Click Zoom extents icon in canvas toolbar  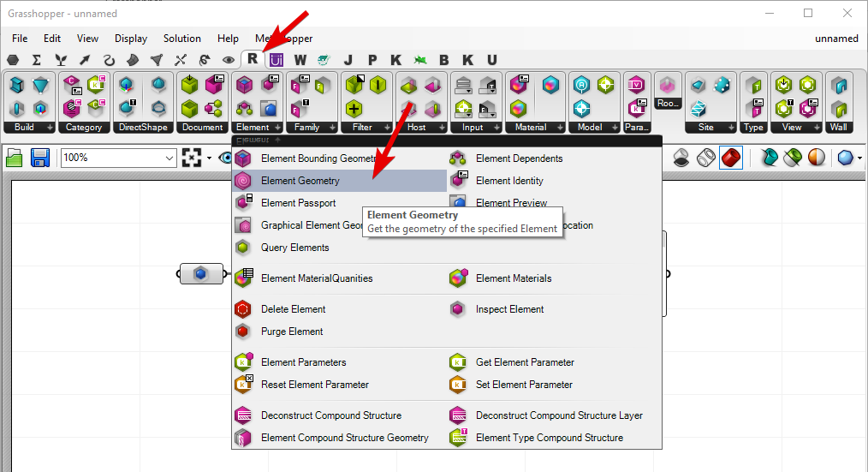click(192, 158)
